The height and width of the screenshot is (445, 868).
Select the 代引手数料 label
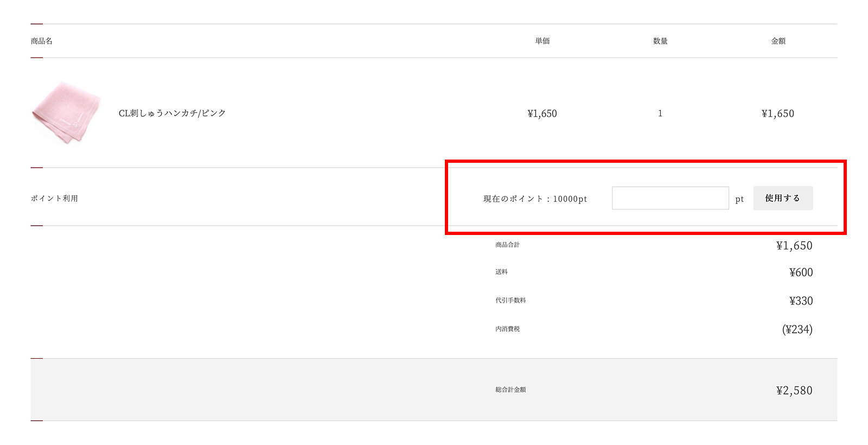[510, 301]
